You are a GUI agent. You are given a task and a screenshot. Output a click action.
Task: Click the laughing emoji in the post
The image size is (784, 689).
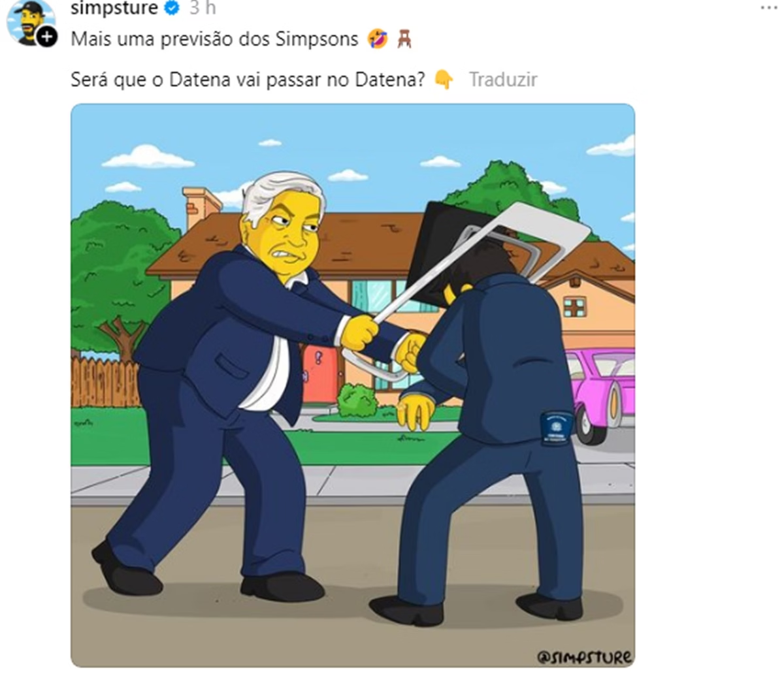[378, 39]
